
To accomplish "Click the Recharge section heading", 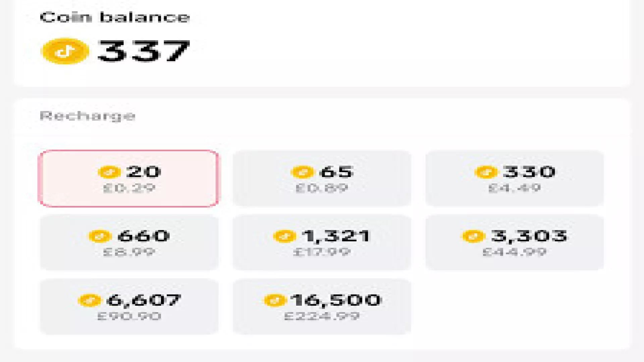I will (88, 116).
